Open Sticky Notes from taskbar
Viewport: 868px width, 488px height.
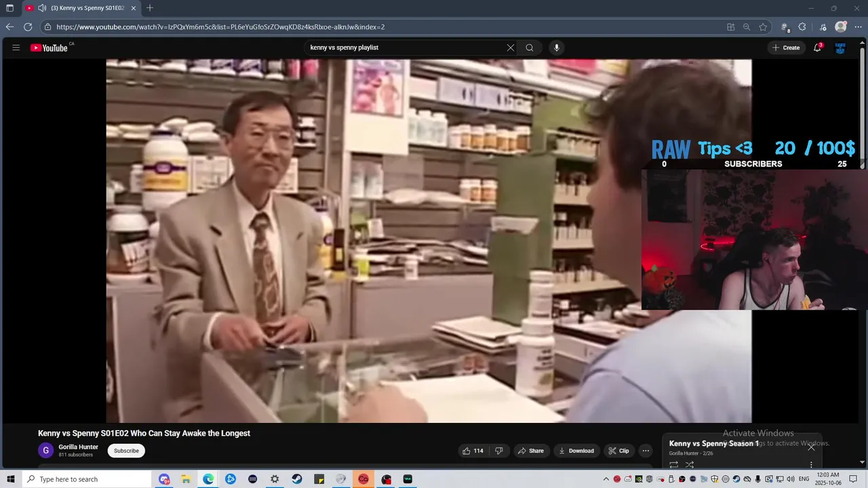click(319, 479)
